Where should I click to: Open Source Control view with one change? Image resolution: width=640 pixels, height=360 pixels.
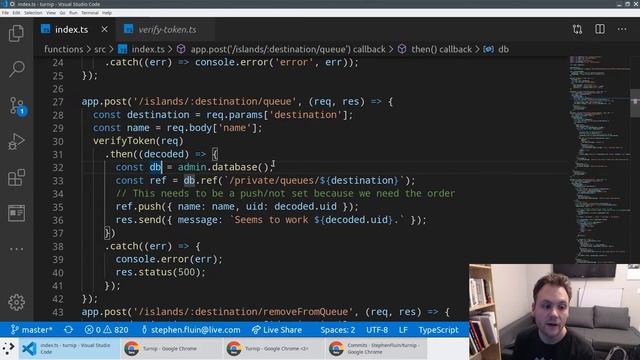pyautogui.click(x=17, y=106)
